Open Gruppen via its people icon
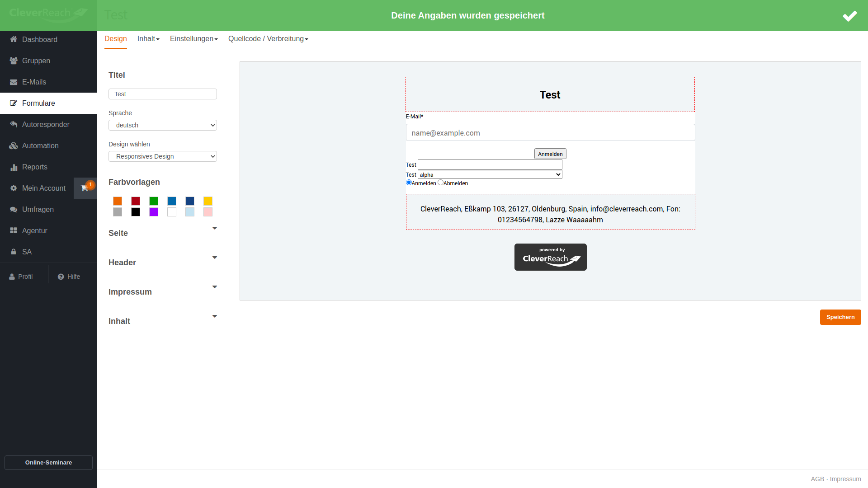This screenshot has height=488, width=868. click(x=14, y=61)
